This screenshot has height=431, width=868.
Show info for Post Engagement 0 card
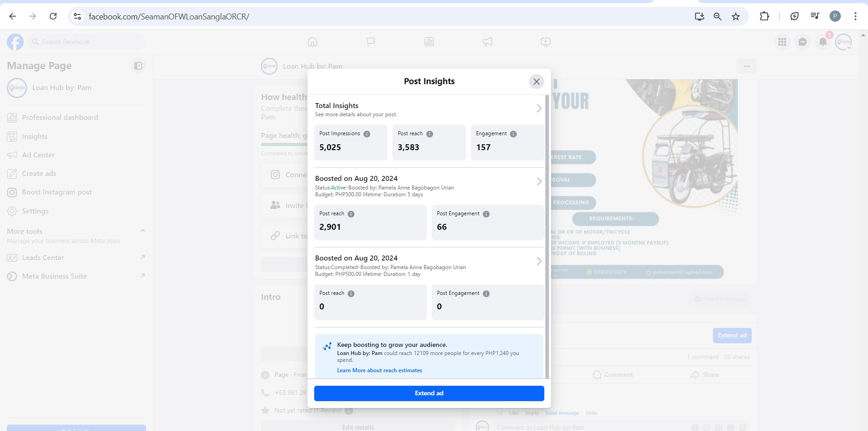pos(486,294)
